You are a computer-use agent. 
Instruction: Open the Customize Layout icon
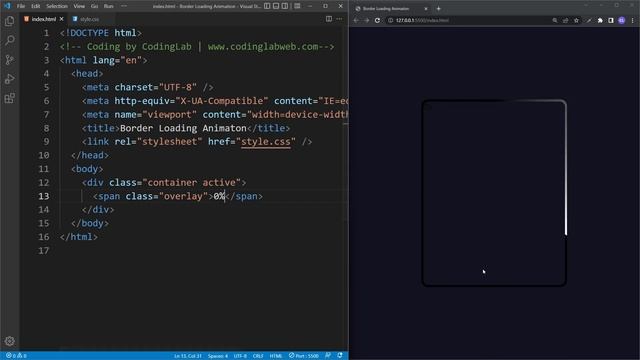click(297, 6)
